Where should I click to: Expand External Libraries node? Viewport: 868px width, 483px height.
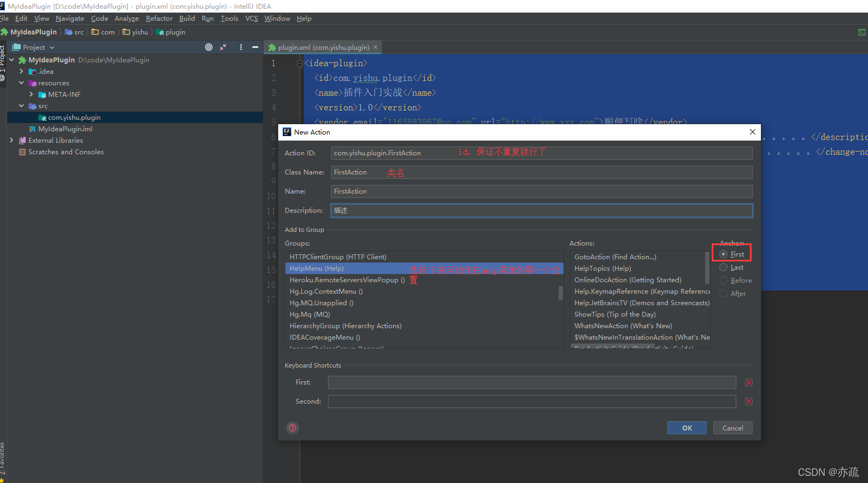11,141
